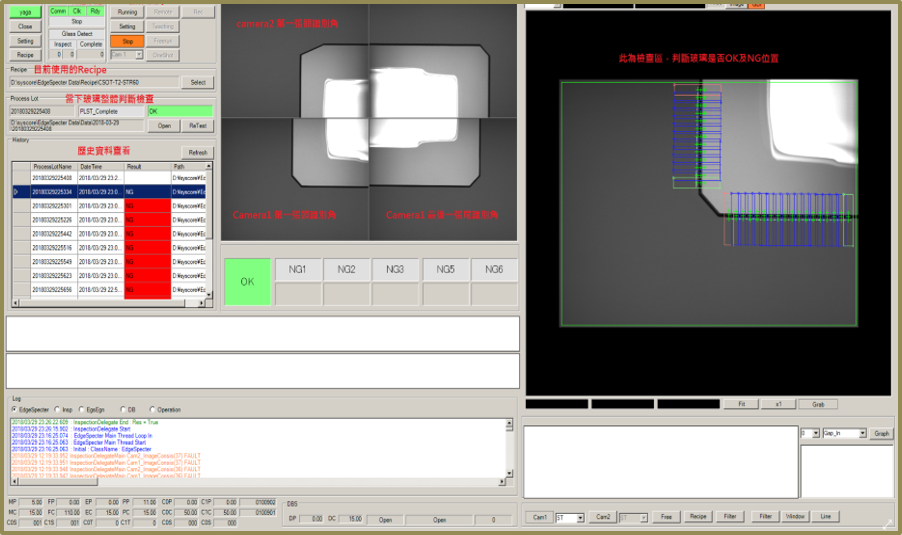This screenshot has height=535, width=902.
Task: Click the NG1 result indicator
Action: 297,270
